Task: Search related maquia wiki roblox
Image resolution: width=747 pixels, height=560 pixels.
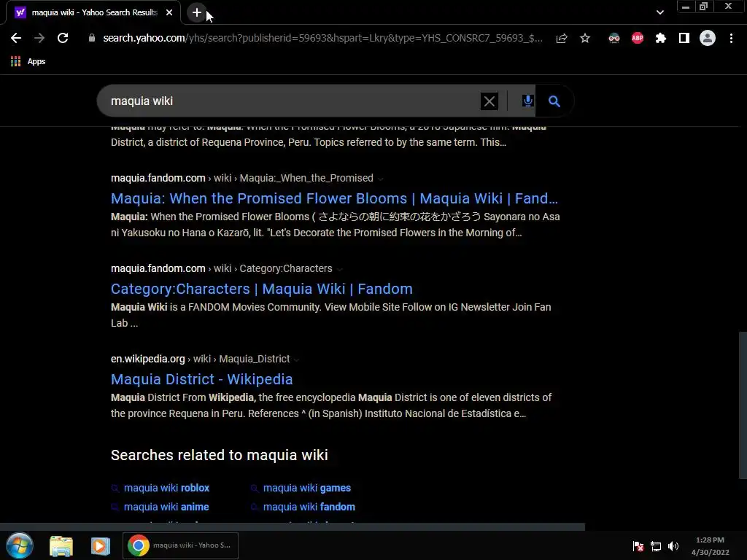Action: (166, 488)
